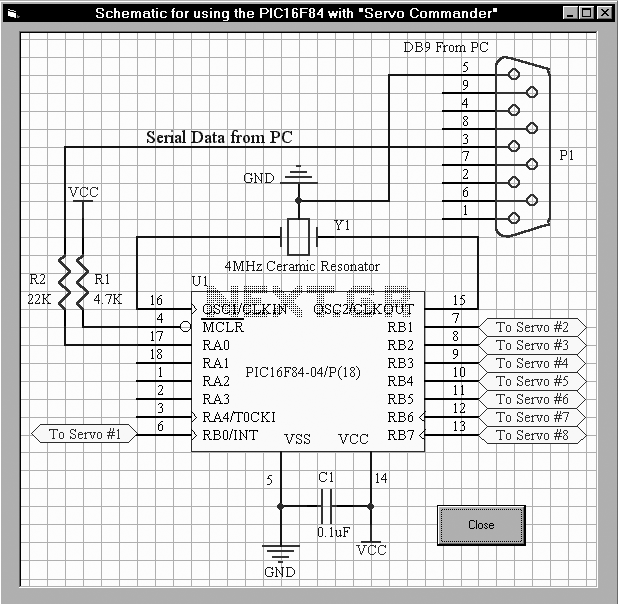The height and width of the screenshot is (604, 618).
Task: Click the MCLR pin label
Action: (223, 327)
